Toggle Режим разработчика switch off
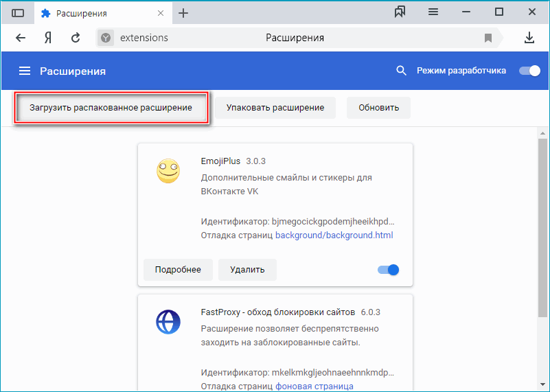The height and width of the screenshot is (392, 550). pyautogui.click(x=529, y=71)
